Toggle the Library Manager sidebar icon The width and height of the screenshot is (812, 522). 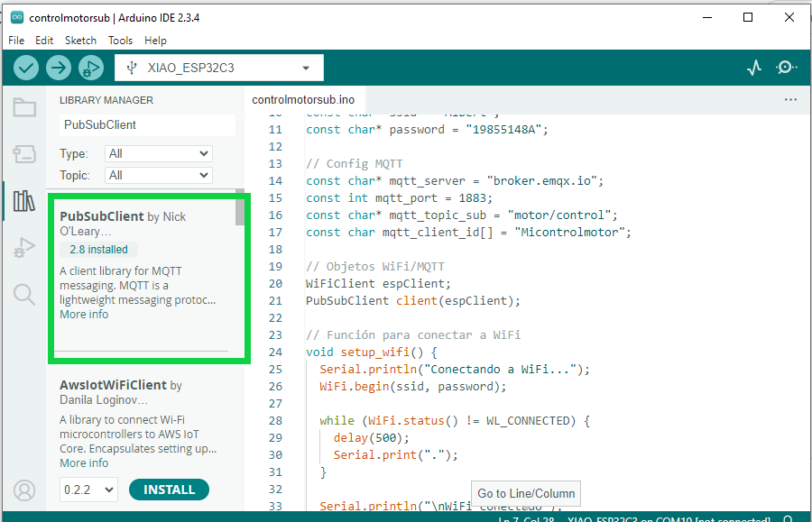[x=24, y=201]
